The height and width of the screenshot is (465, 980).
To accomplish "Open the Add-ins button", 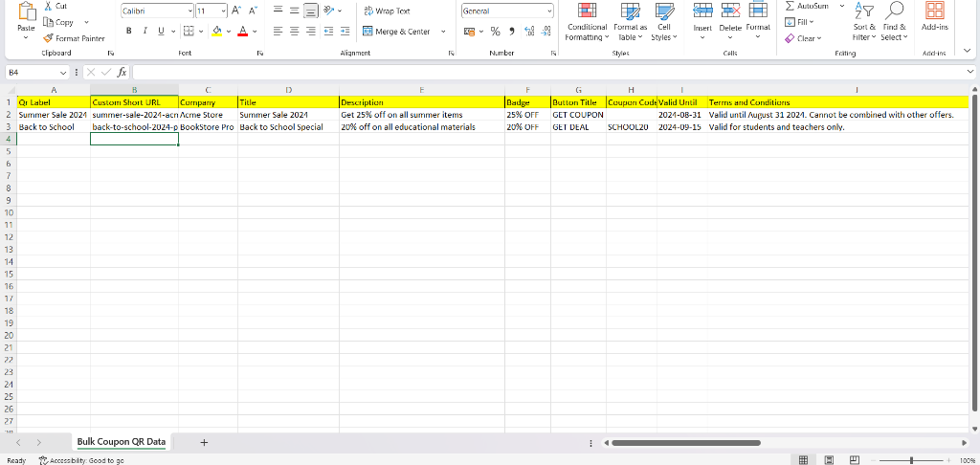I will pyautogui.click(x=934, y=17).
